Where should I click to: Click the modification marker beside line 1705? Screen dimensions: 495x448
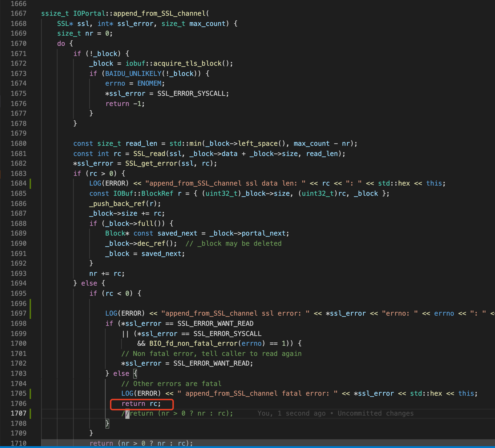pyautogui.click(x=31, y=393)
